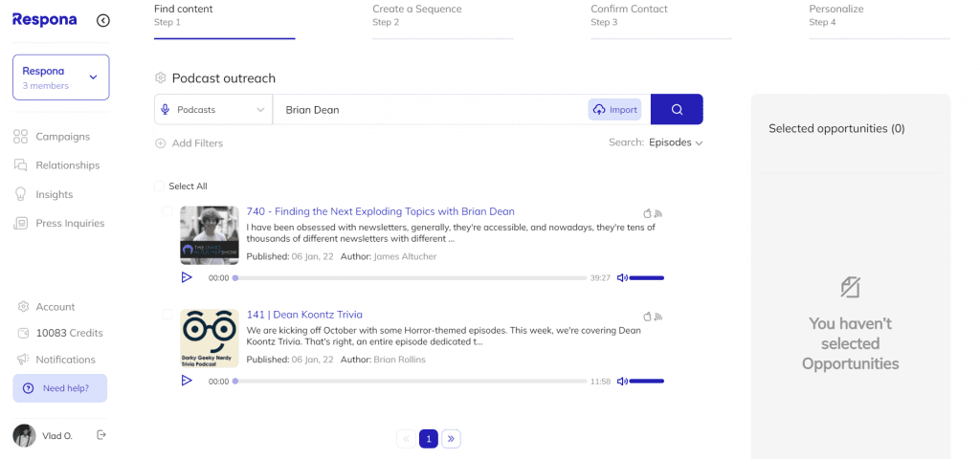Adjust volume slider for Dean Koontz Trivia

(x=647, y=381)
